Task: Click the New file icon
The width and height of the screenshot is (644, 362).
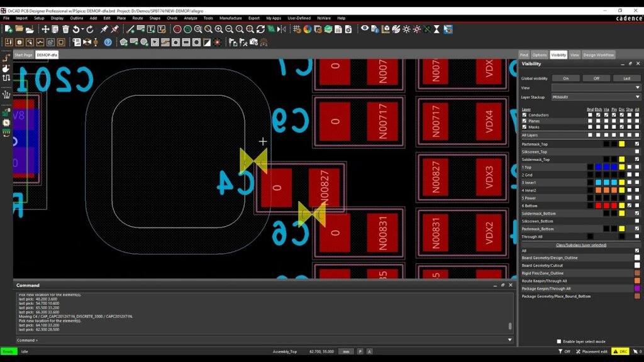Action: 8,29
